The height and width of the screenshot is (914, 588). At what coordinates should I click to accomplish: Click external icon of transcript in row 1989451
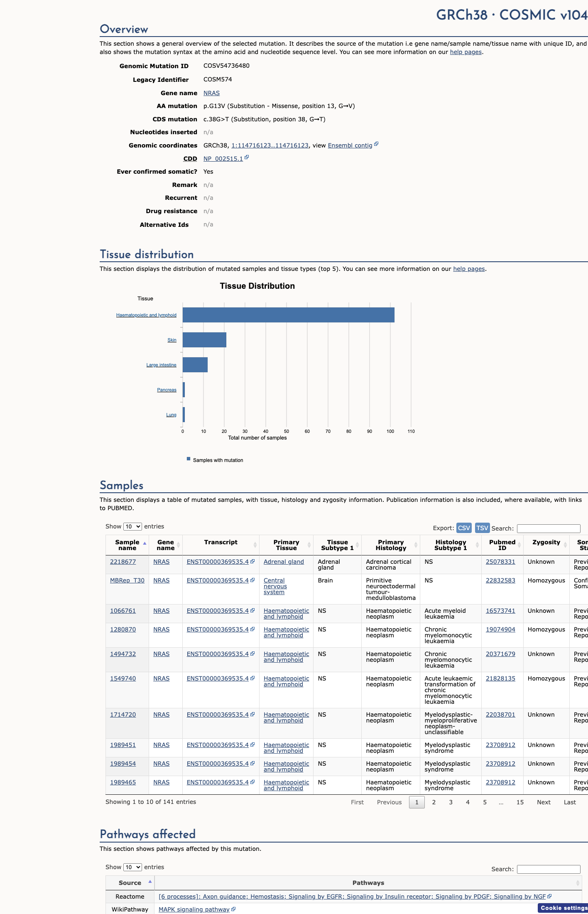coord(252,744)
